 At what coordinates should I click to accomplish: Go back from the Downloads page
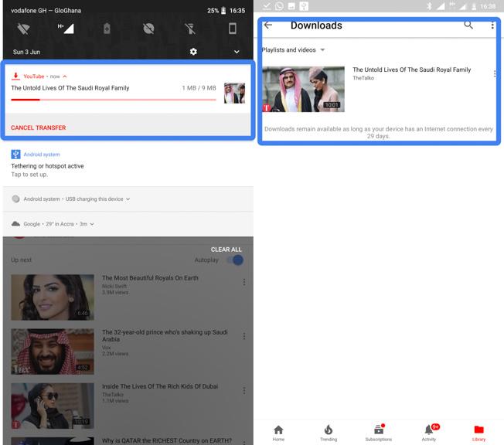(268, 25)
